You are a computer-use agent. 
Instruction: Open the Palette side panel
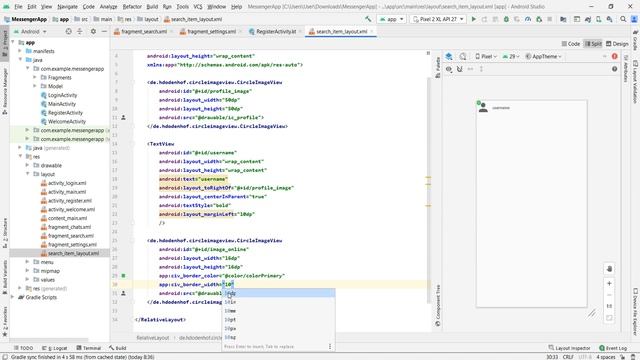click(x=438, y=68)
